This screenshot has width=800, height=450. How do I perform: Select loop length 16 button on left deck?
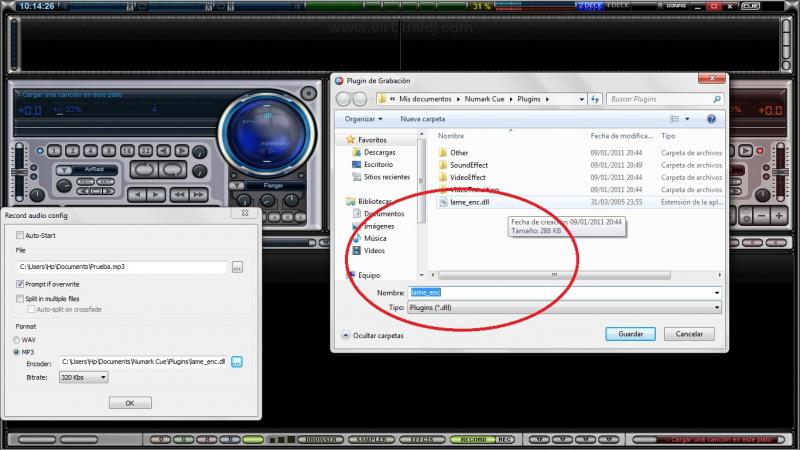point(127,151)
